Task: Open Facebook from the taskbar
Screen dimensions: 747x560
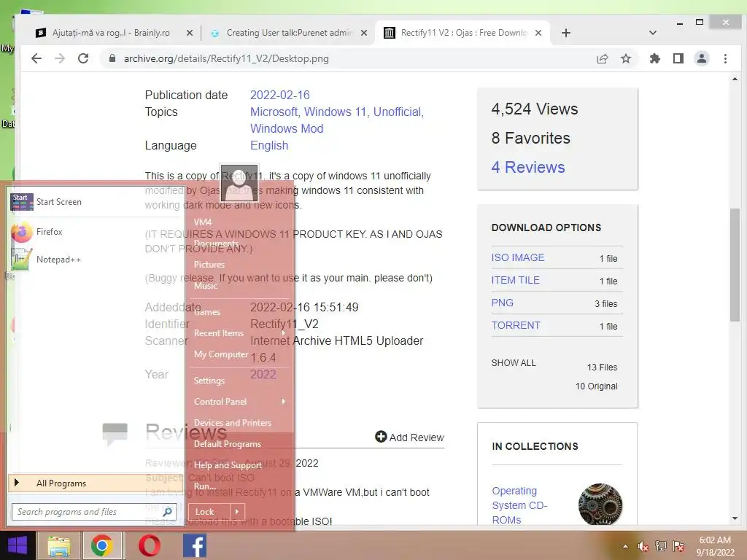Action: click(x=195, y=545)
